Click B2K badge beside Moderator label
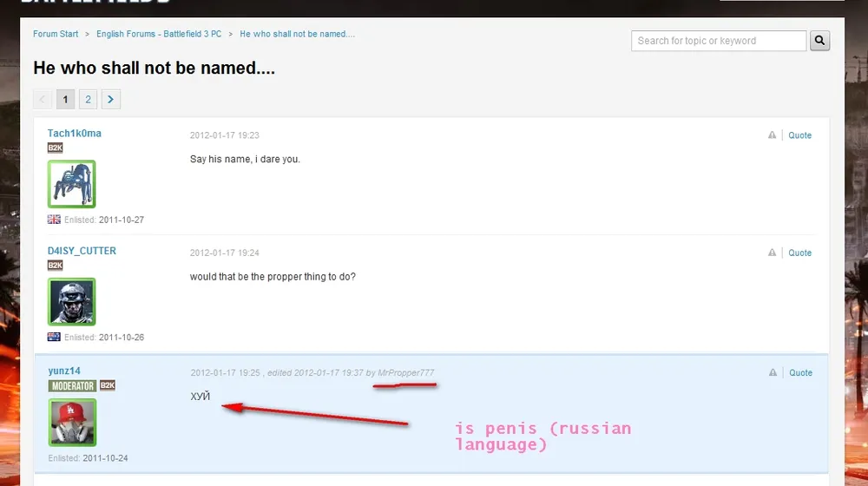Viewport: 868px width, 486px height. [108, 385]
